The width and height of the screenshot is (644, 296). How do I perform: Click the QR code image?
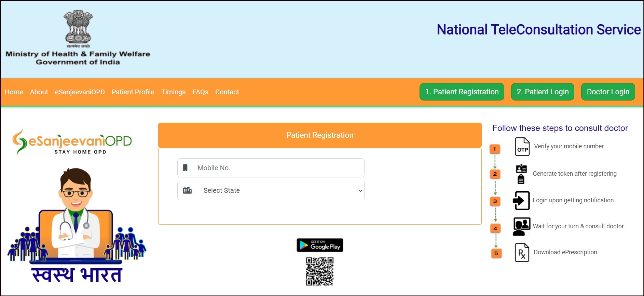320,271
